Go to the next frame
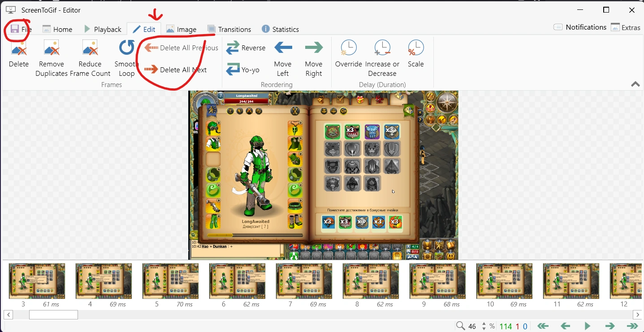Viewport: 644px width, 332px height. click(610, 326)
